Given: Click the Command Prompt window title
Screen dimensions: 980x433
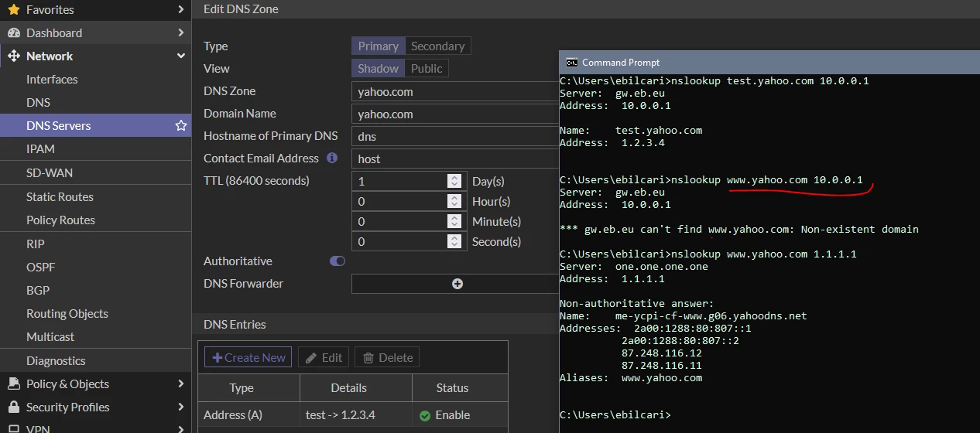Looking at the screenshot, I should click(621, 63).
